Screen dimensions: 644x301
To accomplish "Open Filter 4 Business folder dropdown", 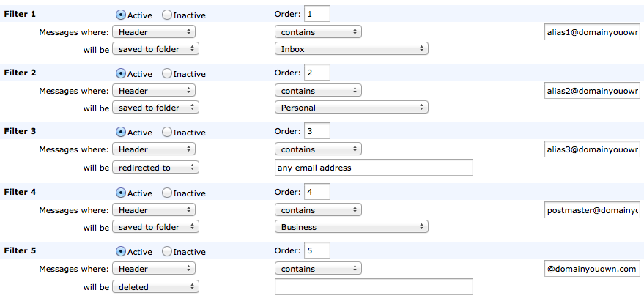I will click(352, 227).
